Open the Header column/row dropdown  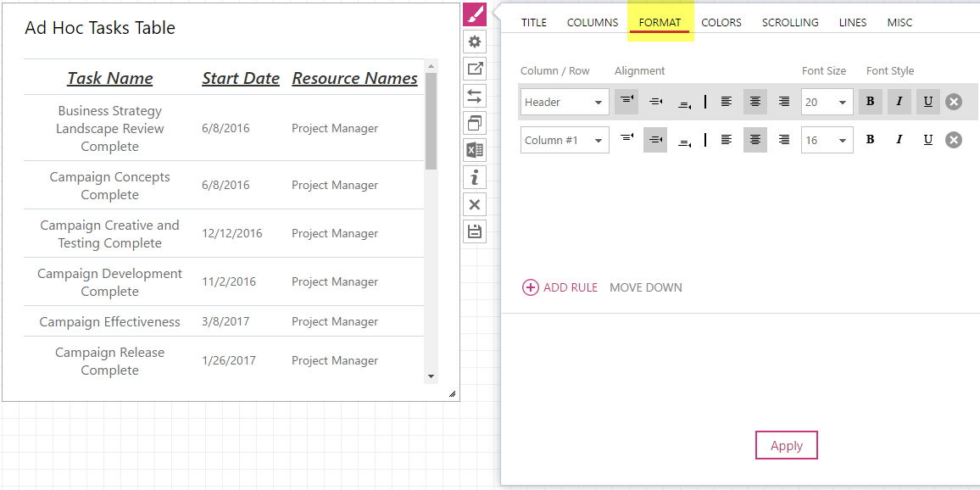click(x=565, y=102)
